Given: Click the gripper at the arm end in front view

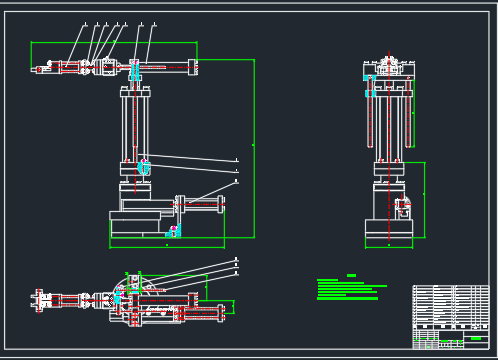Looking at the screenshot, I should [42, 69].
